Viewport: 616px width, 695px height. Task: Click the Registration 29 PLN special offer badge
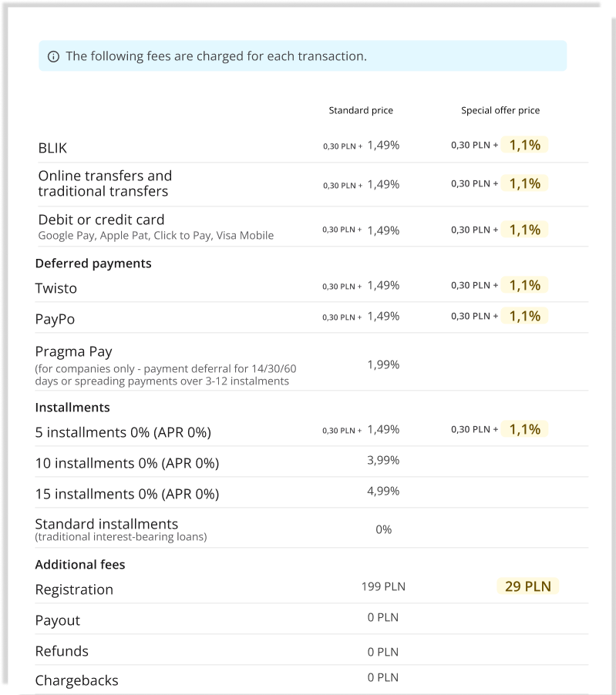click(527, 586)
